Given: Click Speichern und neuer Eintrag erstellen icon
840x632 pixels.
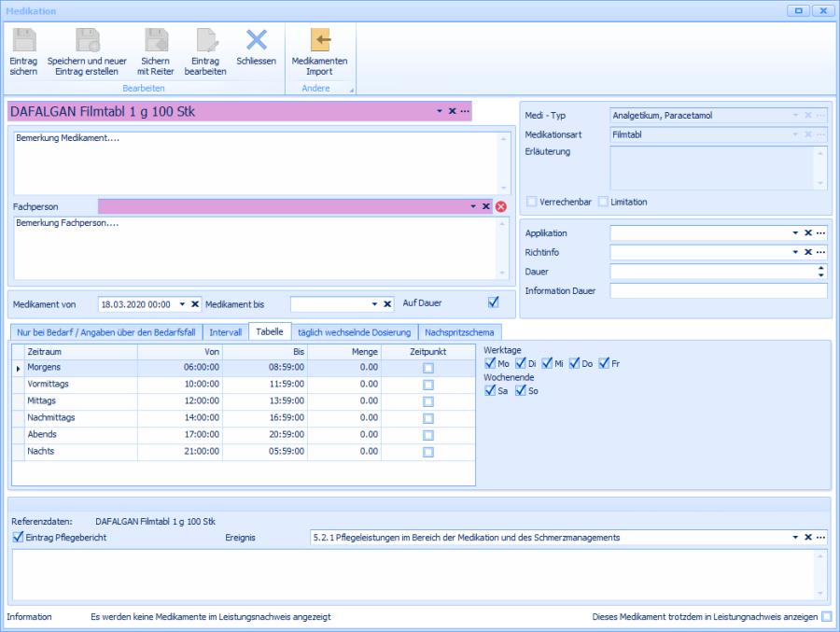Looking at the screenshot, I should [87, 41].
